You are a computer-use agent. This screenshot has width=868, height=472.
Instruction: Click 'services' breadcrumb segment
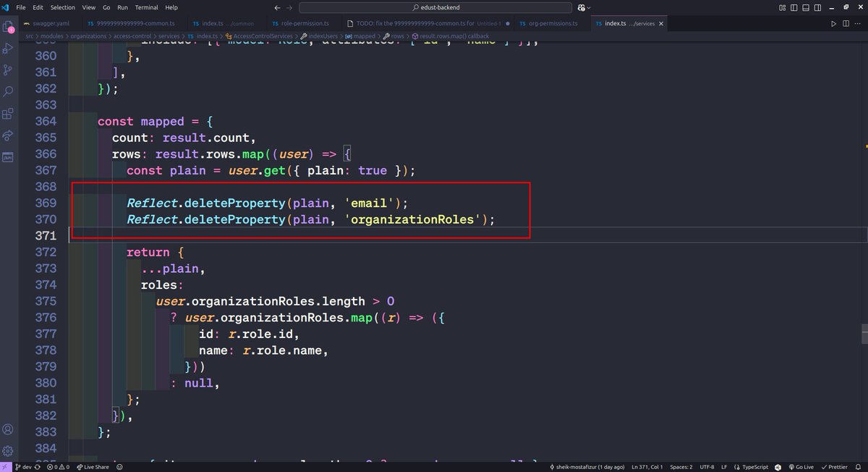pos(169,35)
